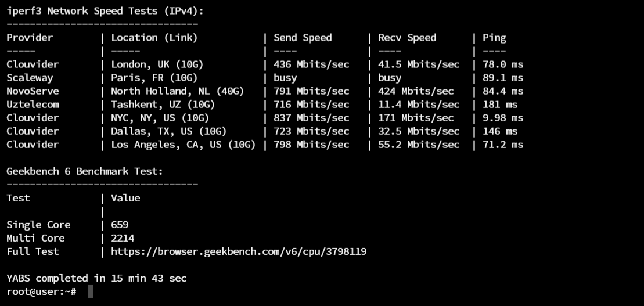This screenshot has width=644, height=306.
Task: Click the Tashkent, UZ (10G) location
Action: [163, 105]
